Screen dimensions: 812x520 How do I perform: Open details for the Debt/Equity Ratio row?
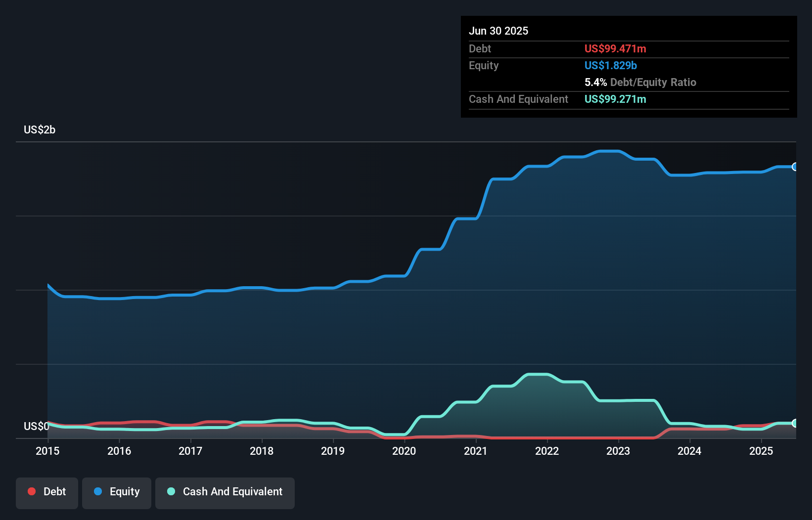tap(640, 82)
